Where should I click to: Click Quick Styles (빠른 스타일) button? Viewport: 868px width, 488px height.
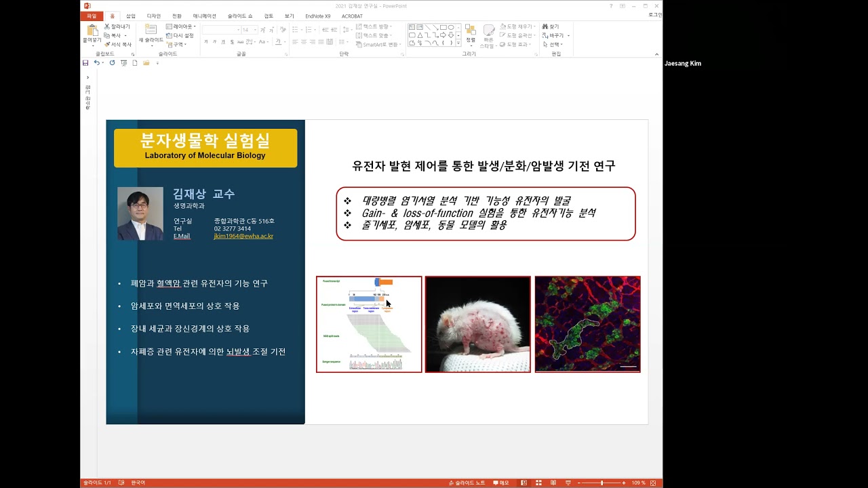[x=488, y=35]
